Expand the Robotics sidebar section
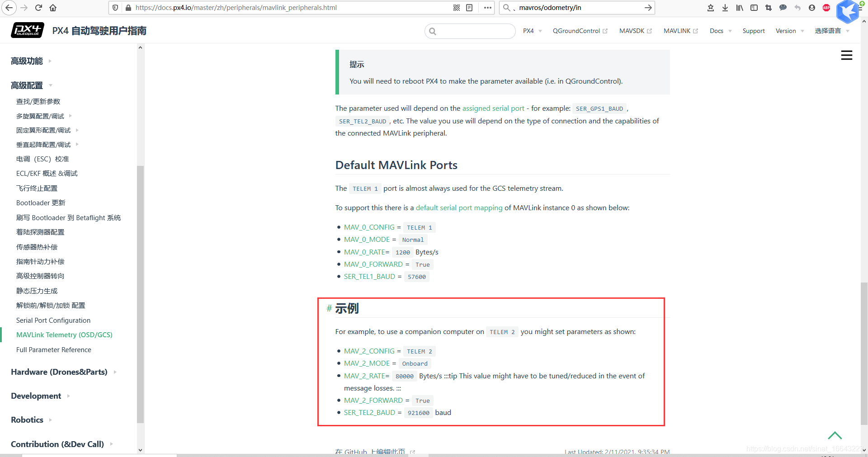Viewport: 868px width, 457px height. coord(31,420)
